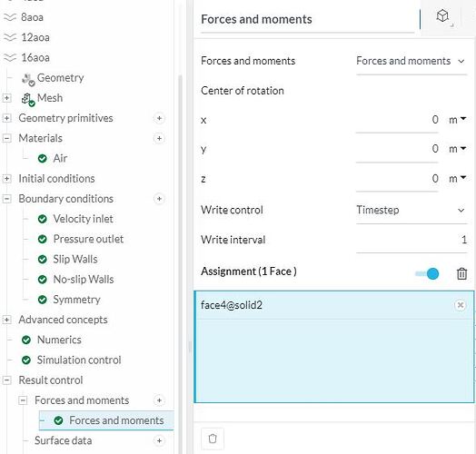Image resolution: width=476 pixels, height=454 pixels.
Task: Open the Write control Timestep dropdown
Action: coord(412,210)
